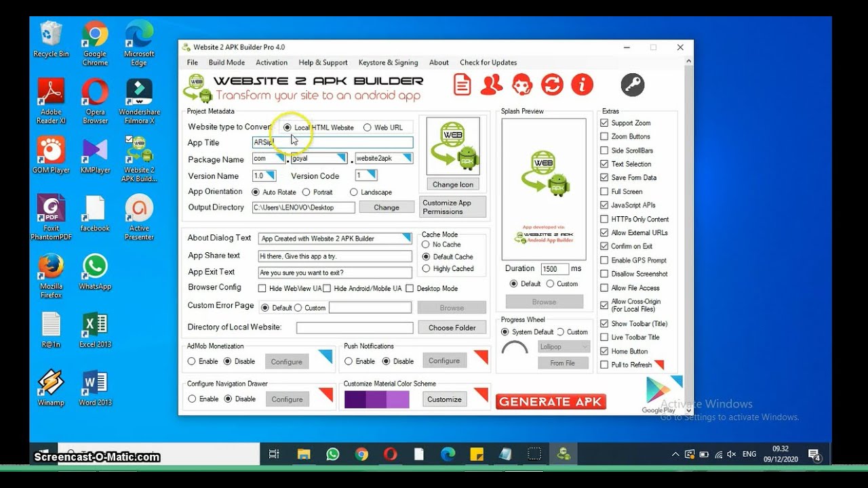Expand the 'com' package name dropdown
This screenshot has width=868, height=488.
point(279,158)
